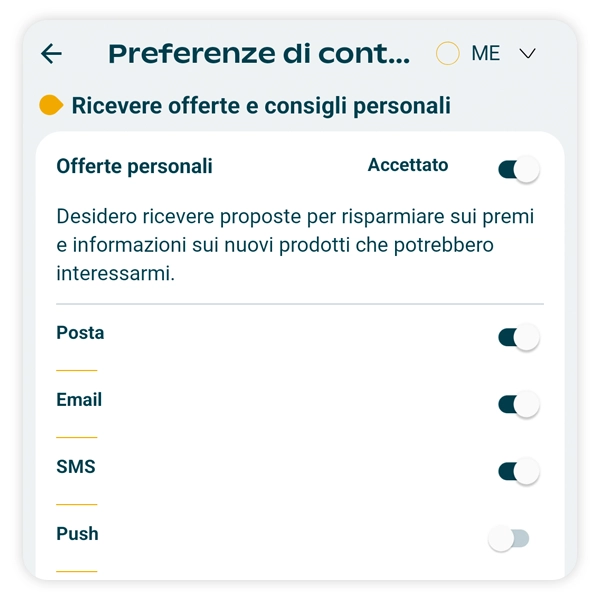Go back using the left arrow
This screenshot has height=600, width=600.
click(51, 54)
